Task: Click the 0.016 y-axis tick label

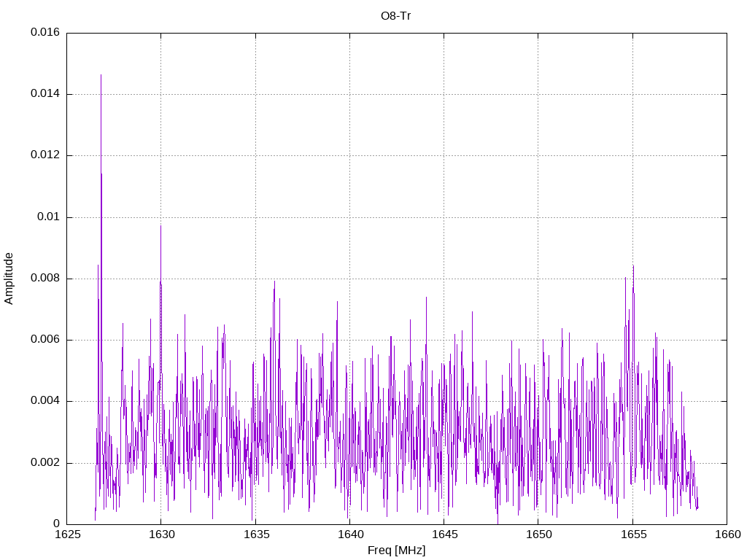Action: pos(45,33)
